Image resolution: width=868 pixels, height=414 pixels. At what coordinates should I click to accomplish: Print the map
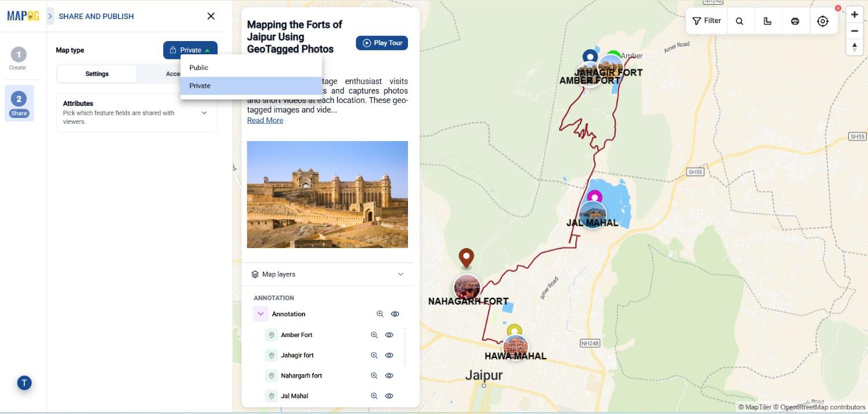click(795, 21)
